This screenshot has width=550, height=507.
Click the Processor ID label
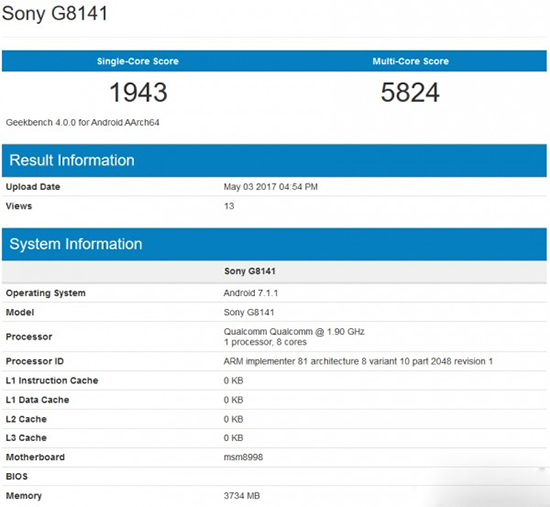point(35,361)
